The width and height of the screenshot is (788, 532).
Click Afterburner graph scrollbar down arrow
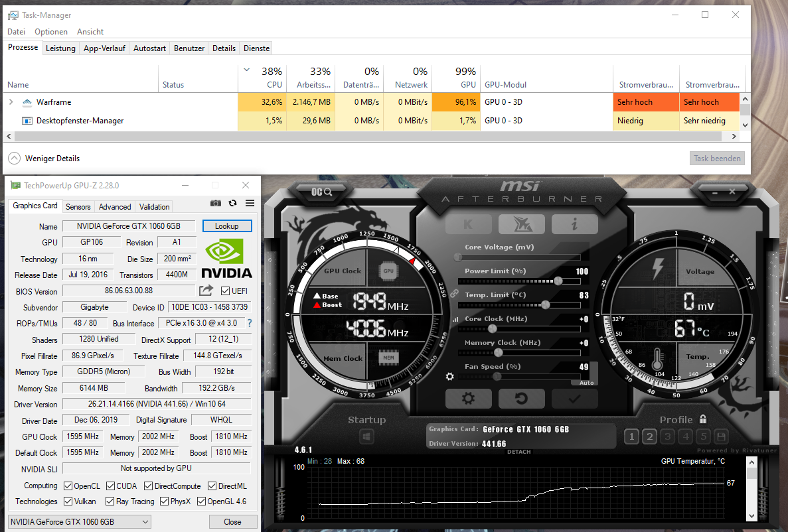pos(751,516)
